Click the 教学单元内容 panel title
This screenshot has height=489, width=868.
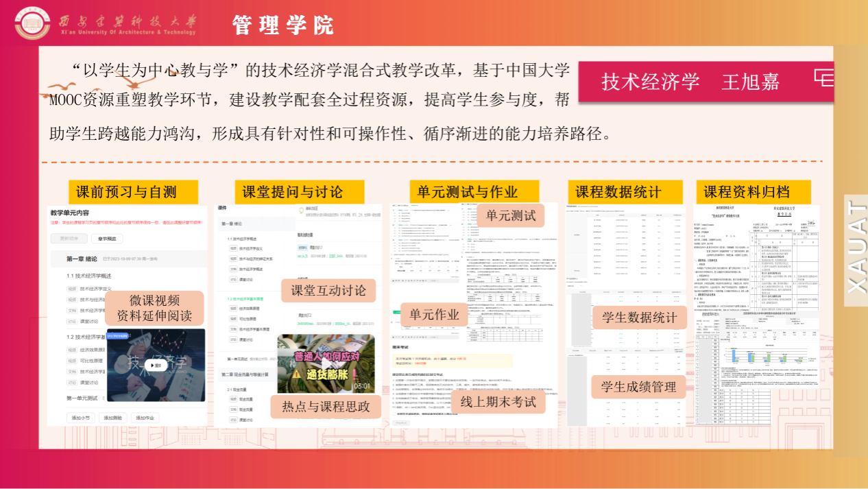pyautogui.click(x=70, y=213)
